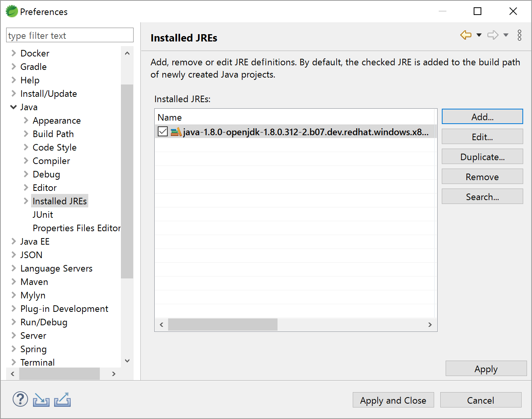The width and height of the screenshot is (532, 419).
Task: Click the forward navigation arrow icon
Action: 493,35
